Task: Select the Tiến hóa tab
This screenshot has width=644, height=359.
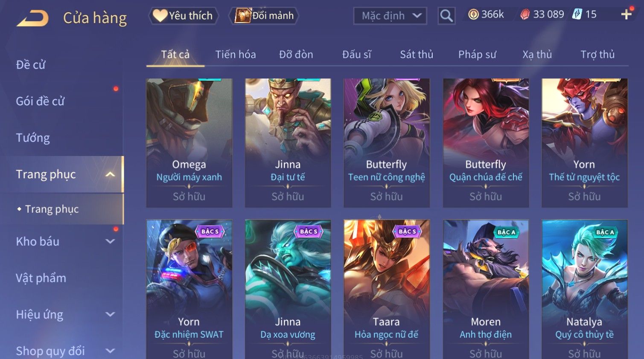Action: pyautogui.click(x=236, y=55)
